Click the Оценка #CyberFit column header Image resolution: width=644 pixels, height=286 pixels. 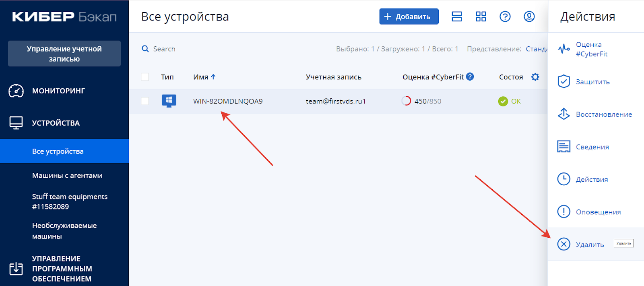[433, 77]
